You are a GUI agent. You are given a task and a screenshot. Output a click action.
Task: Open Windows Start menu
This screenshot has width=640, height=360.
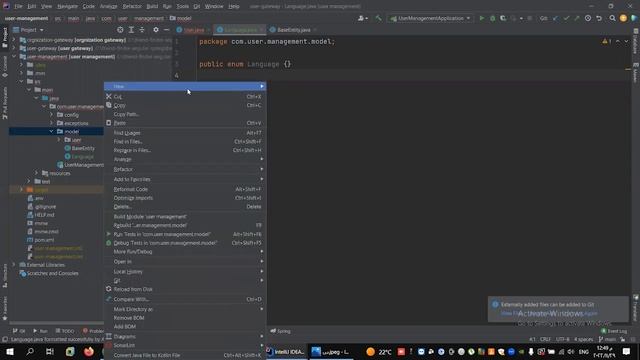[9, 351]
